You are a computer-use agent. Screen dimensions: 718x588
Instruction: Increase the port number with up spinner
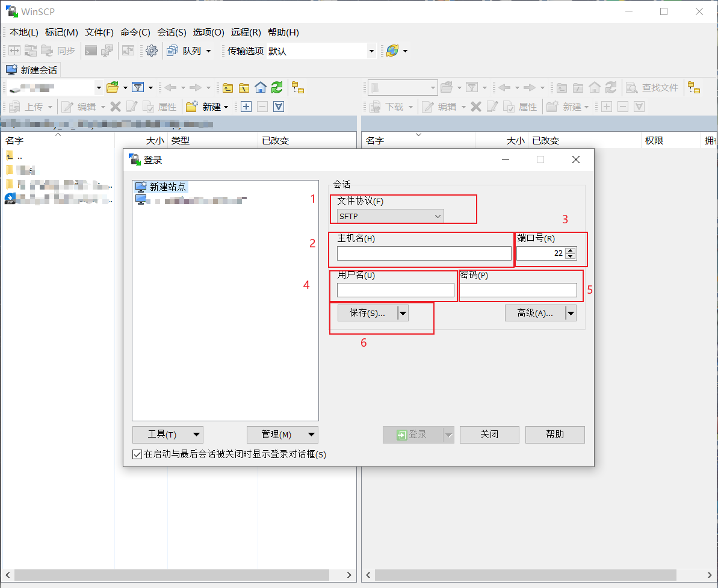(x=570, y=250)
